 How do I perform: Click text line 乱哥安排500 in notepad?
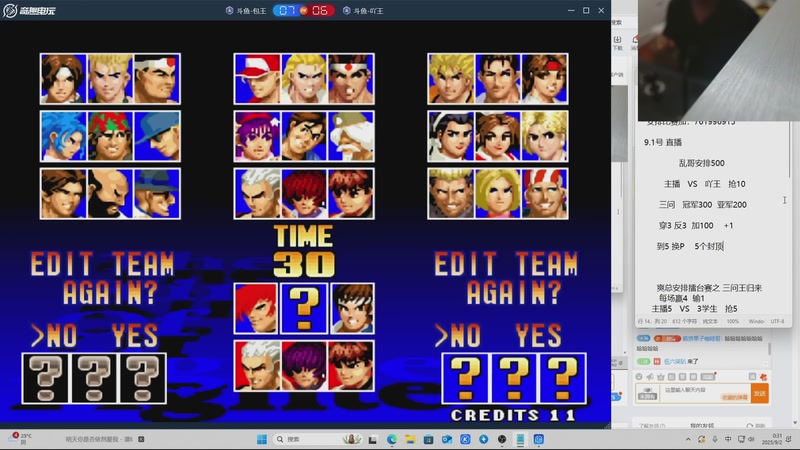(x=702, y=163)
